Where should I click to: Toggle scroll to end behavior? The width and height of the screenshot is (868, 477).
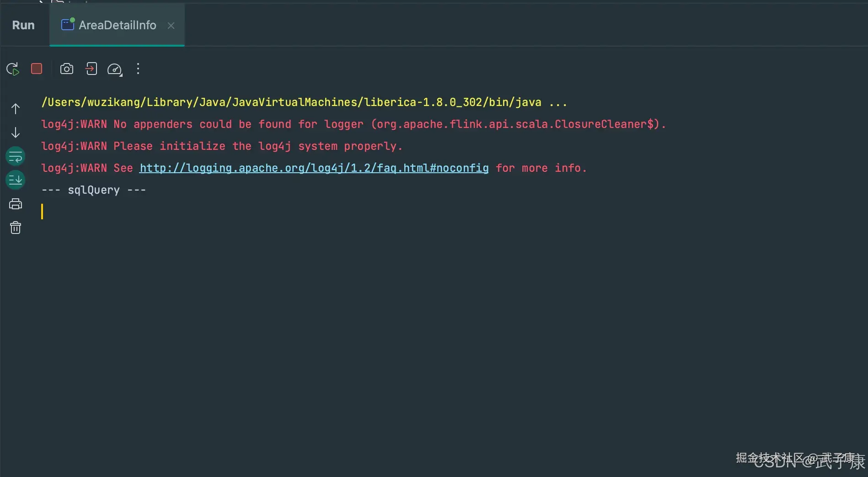point(15,179)
